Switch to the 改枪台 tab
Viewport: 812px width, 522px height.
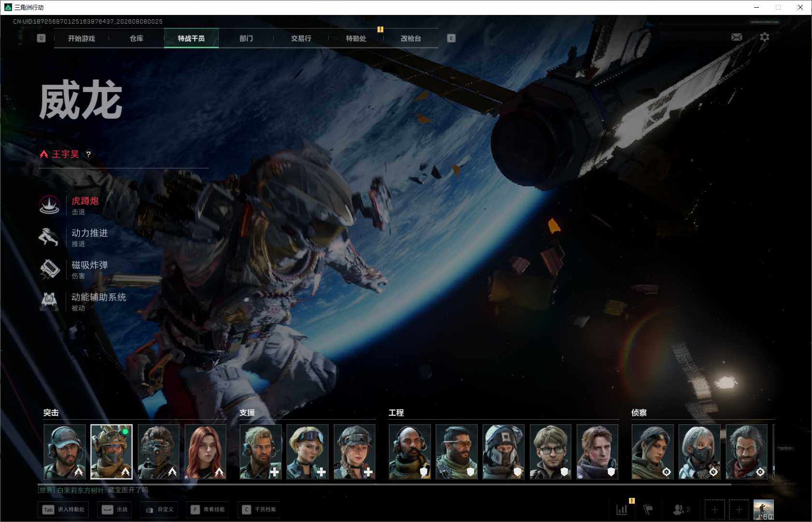click(411, 38)
